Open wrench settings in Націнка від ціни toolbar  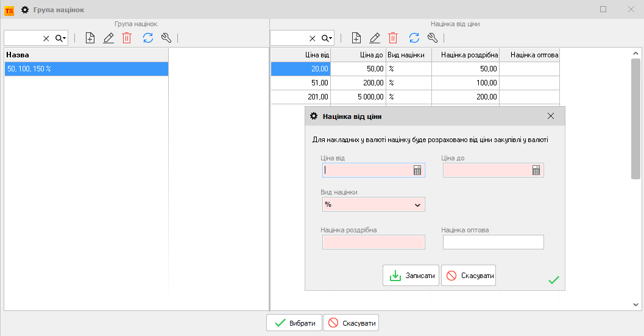tap(433, 38)
